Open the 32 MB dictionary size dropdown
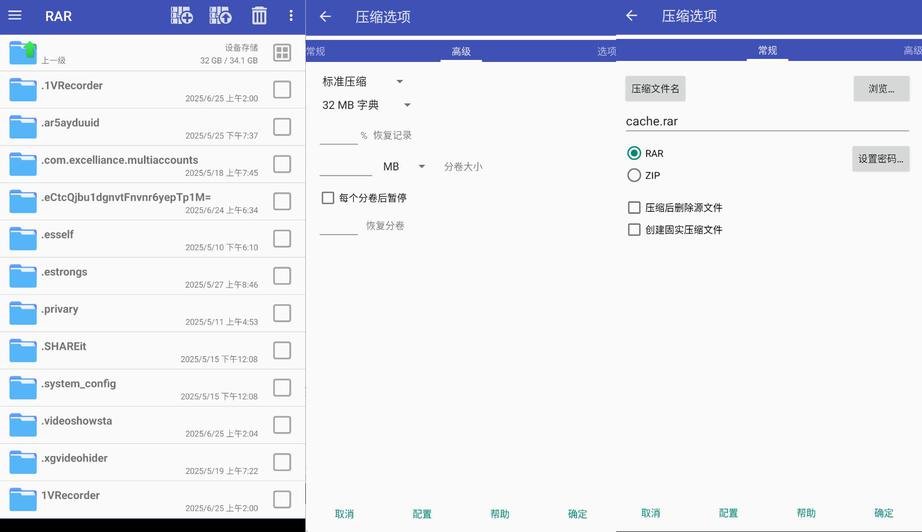Image resolution: width=922 pixels, height=532 pixels. [367, 105]
